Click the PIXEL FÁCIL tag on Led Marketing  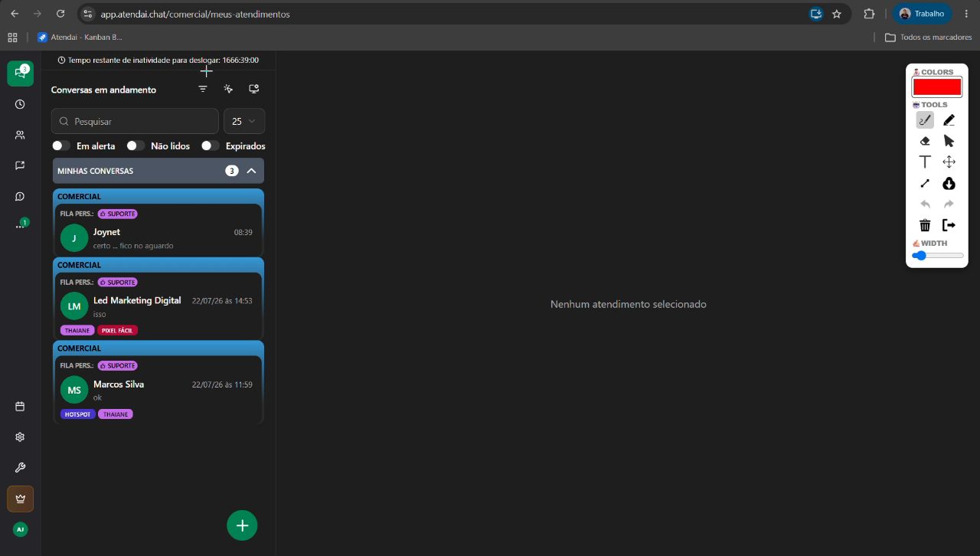click(x=118, y=331)
